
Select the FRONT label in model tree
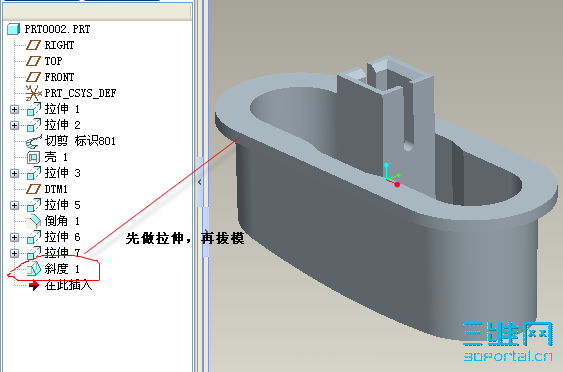59,77
